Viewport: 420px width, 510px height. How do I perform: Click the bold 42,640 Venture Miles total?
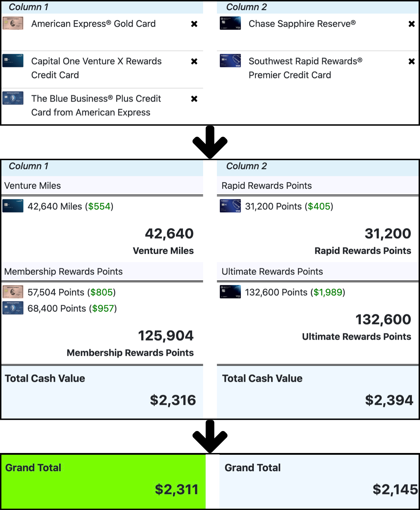coord(169,234)
